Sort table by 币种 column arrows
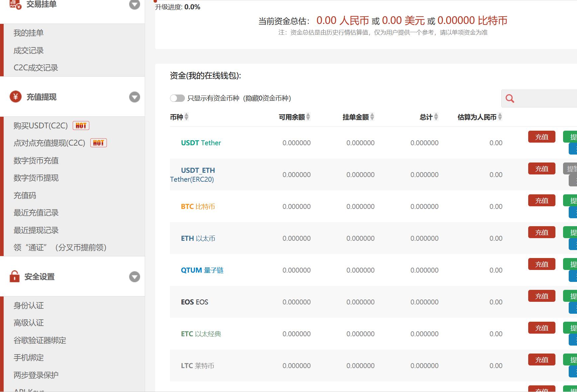 click(187, 117)
